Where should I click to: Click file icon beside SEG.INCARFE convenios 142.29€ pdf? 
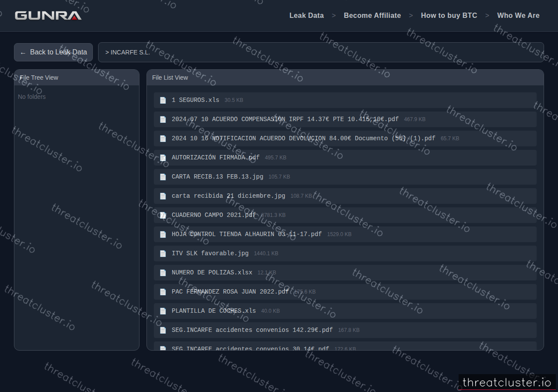(x=163, y=330)
